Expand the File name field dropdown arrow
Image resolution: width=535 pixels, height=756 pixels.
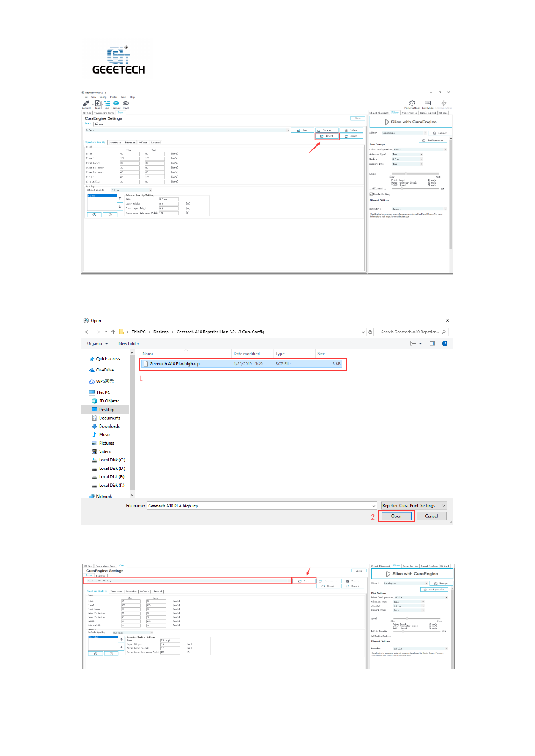coord(373,506)
